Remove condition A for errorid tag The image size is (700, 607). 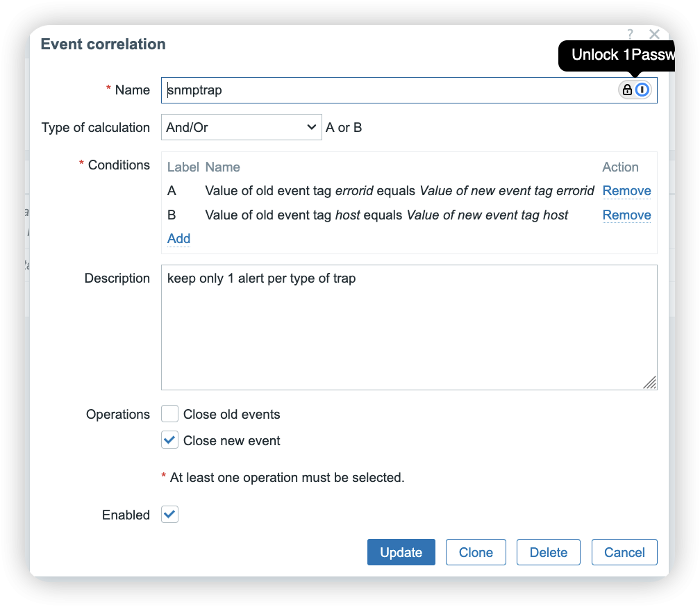[x=626, y=191]
